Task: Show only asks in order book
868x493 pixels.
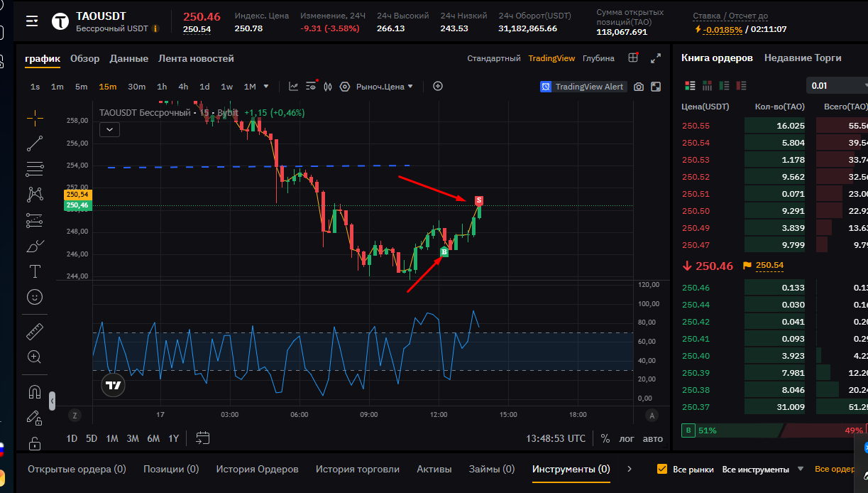Action: [742, 85]
